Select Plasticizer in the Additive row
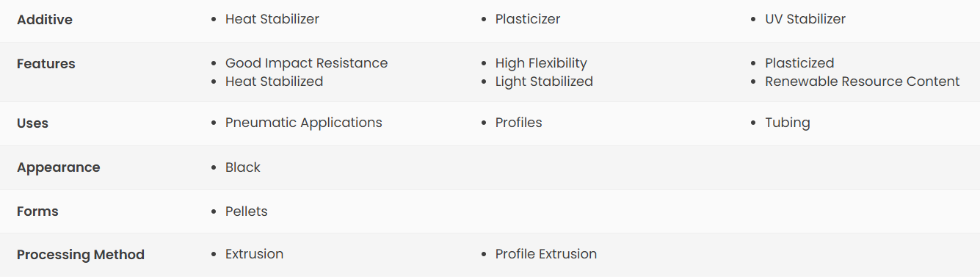 [x=528, y=19]
